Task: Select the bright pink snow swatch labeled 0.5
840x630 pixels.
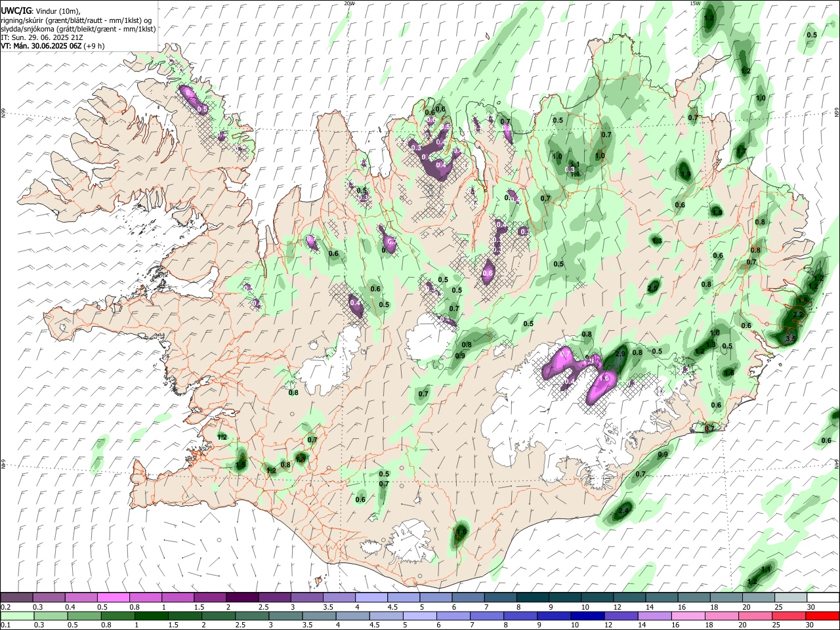Action: (x=113, y=598)
